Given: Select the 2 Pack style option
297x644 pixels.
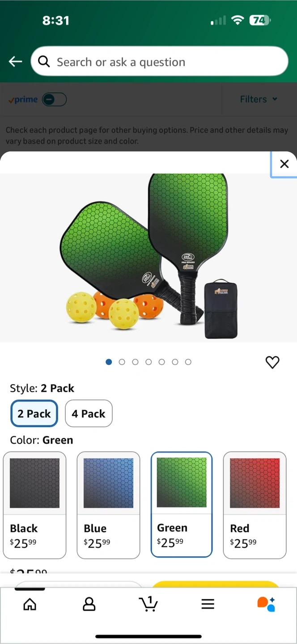Looking at the screenshot, I should tap(34, 414).
